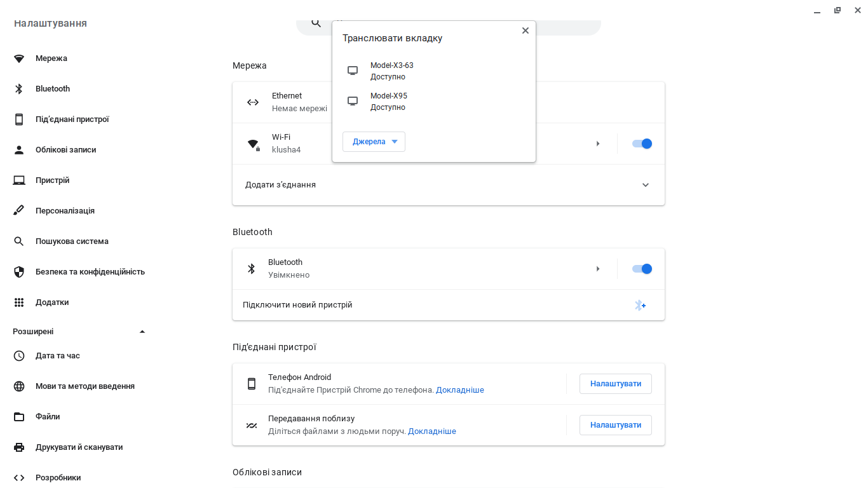Open Докладніше link for Передавання поблизу
868x488 pixels.
point(431,431)
